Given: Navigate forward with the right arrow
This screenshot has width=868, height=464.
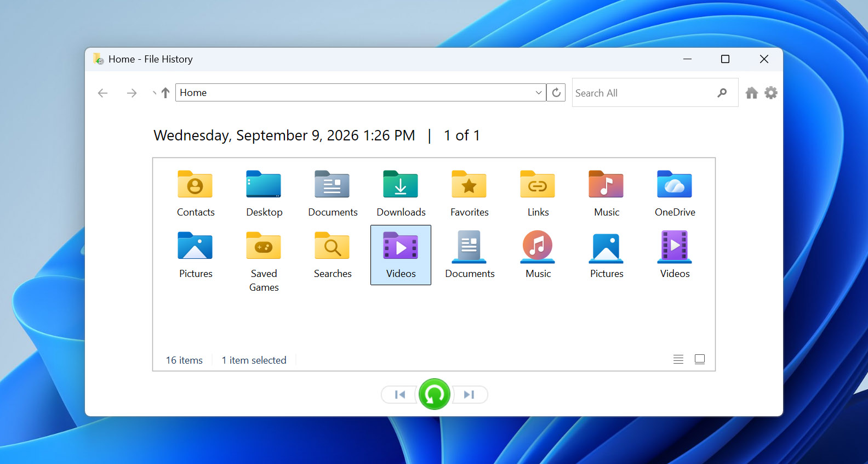Looking at the screenshot, I should click(x=132, y=93).
